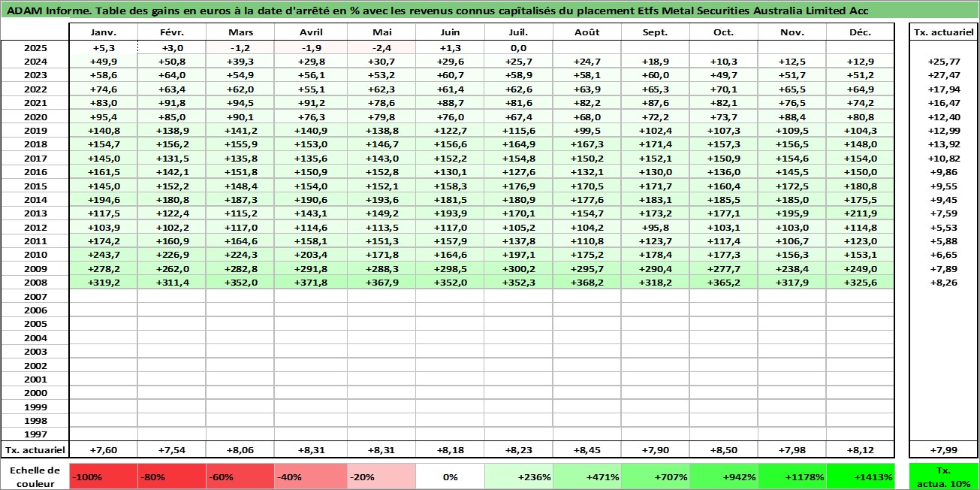Select the +371,8 value for April 2008
Image resolution: width=980 pixels, height=490 pixels.
(x=311, y=283)
